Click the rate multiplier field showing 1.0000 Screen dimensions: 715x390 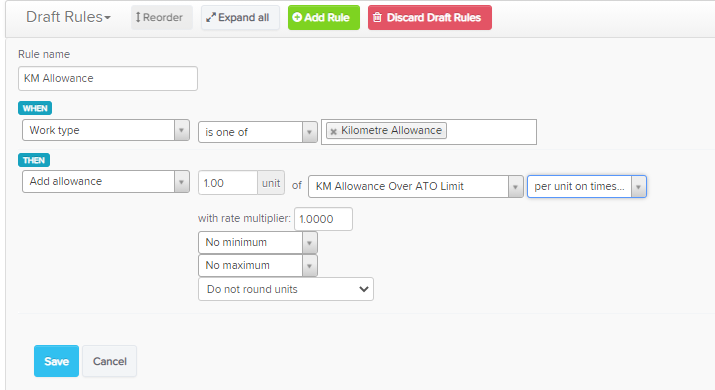pyautogui.click(x=323, y=219)
